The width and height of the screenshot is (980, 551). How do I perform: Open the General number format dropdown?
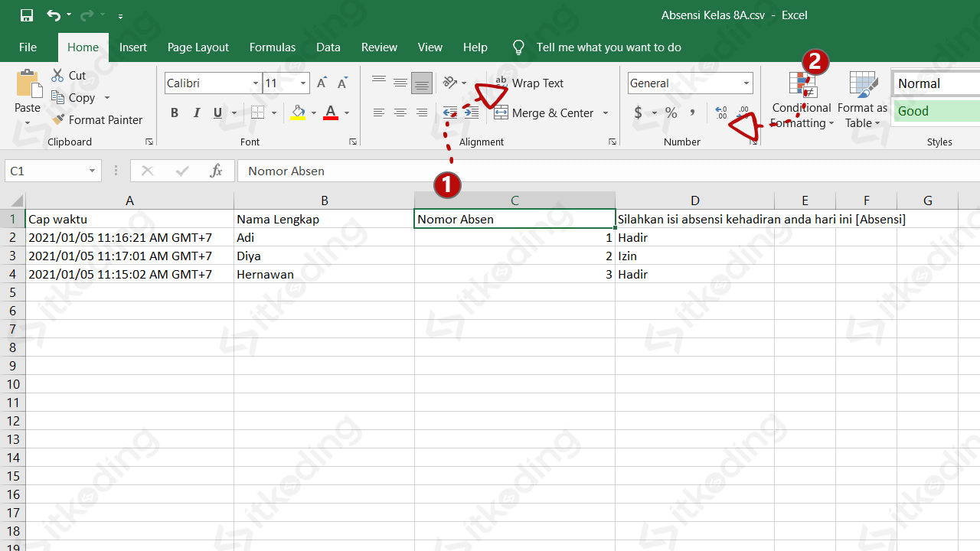[746, 83]
